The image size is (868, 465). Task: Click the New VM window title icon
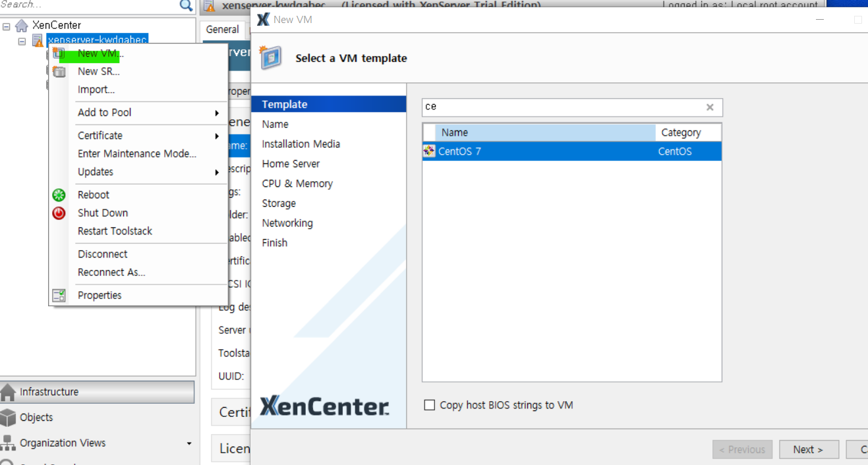tap(263, 20)
